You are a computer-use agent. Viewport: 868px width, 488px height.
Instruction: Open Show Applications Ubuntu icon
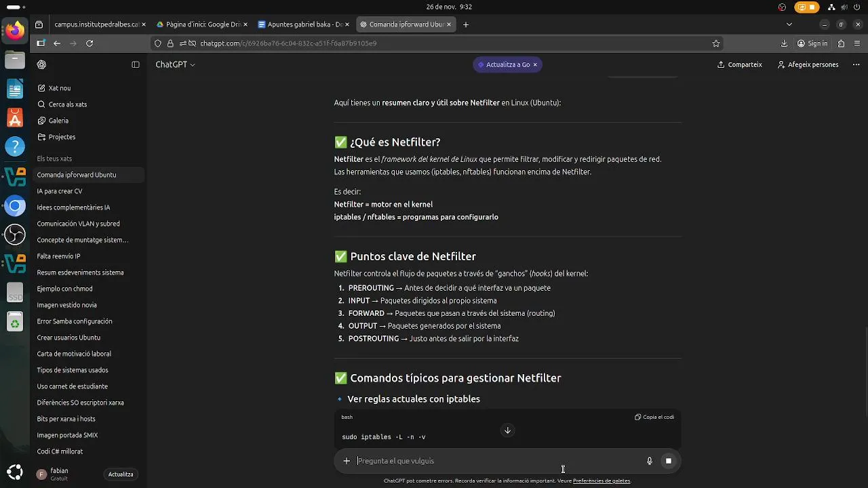coord(15,472)
